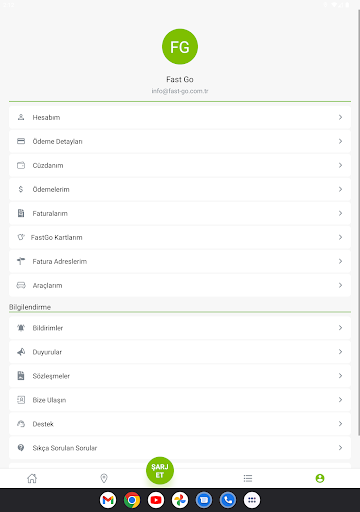Screen dimensions: 360x512
Task: Open the Ödeme Detayları arrow
Action: [340, 141]
